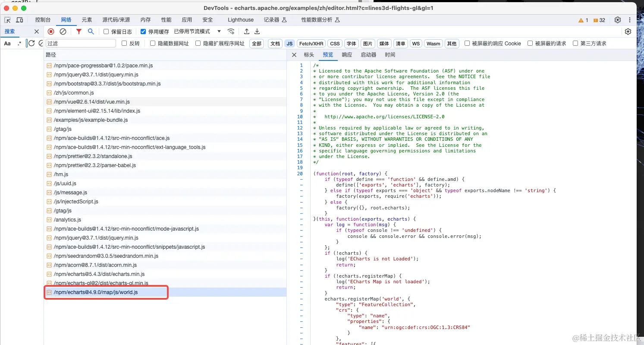Viewport: 644px width, 345px height.
Task: Show the 启动器 tab of the request
Action: 368,55
